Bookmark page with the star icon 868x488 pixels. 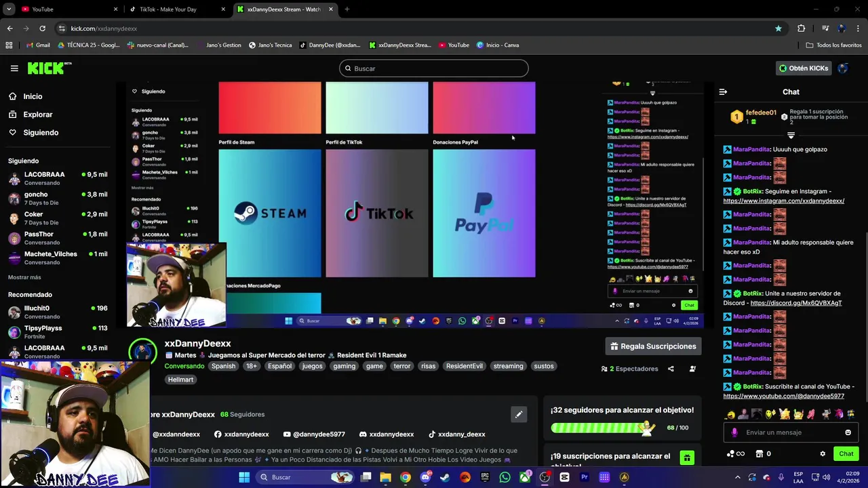tap(778, 28)
